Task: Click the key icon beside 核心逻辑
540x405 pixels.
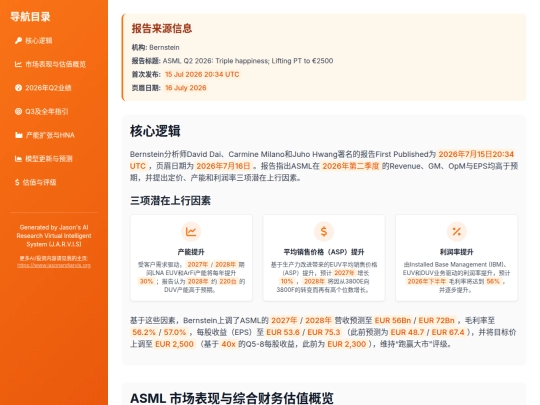Action: 18,41
